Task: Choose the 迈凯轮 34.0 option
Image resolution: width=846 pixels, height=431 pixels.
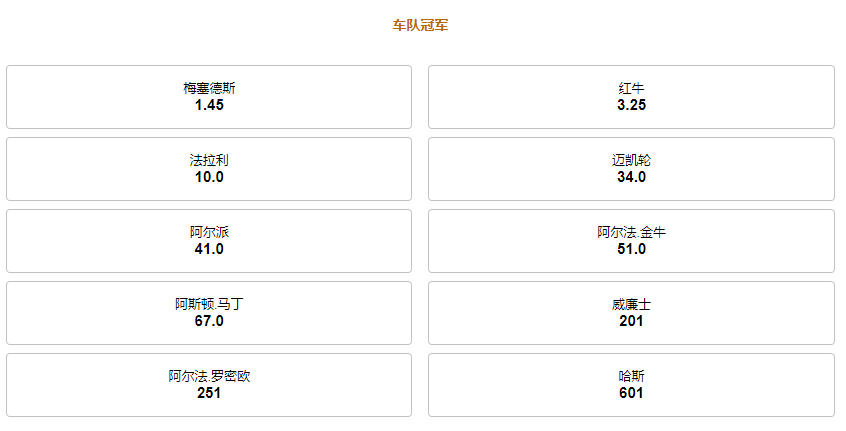Action: pos(631,169)
